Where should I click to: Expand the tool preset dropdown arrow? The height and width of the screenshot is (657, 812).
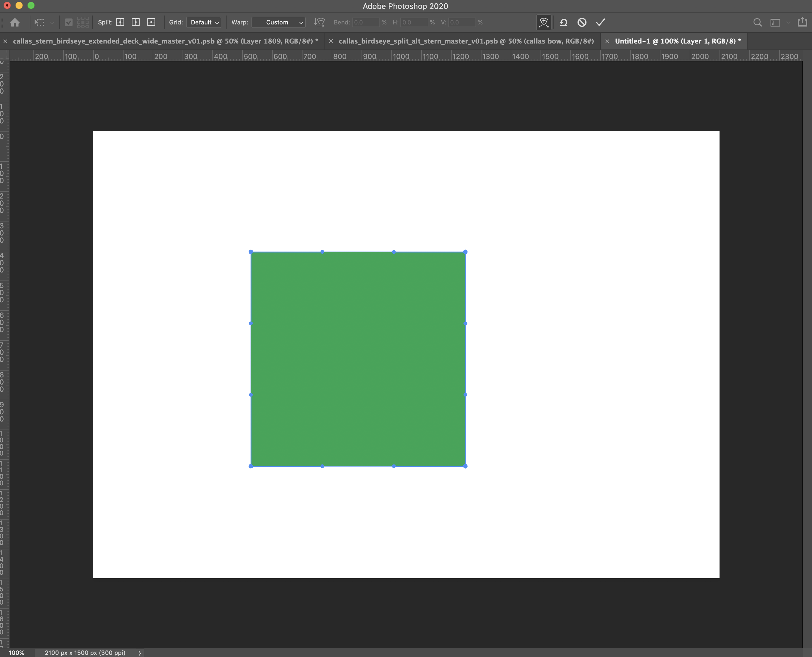(52, 23)
